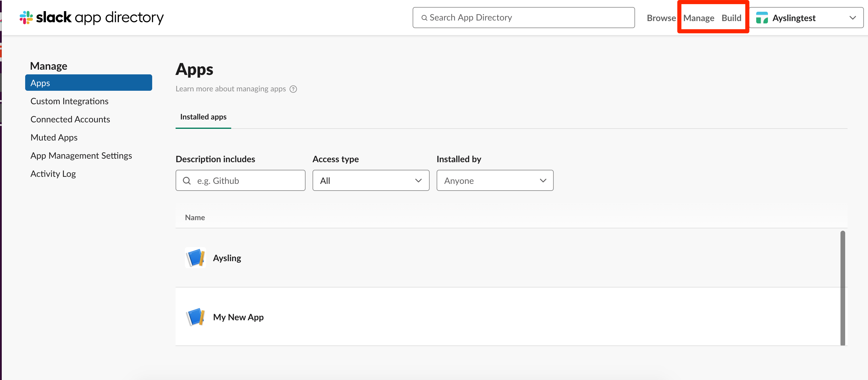Click the My New App icon
The height and width of the screenshot is (380, 868).
point(195,316)
